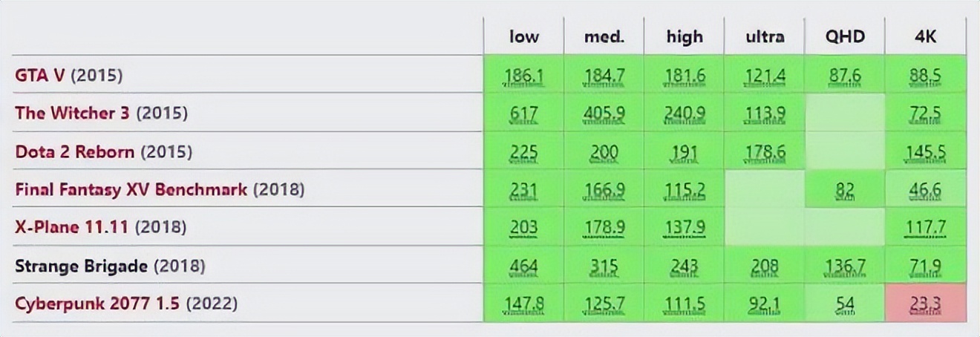Click the low column header
980x337 pixels.
(x=524, y=37)
